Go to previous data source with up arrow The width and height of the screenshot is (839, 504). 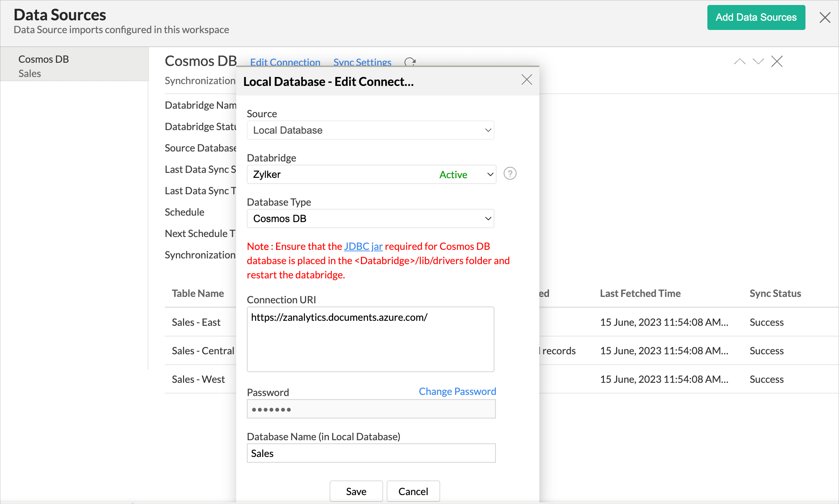(x=739, y=62)
